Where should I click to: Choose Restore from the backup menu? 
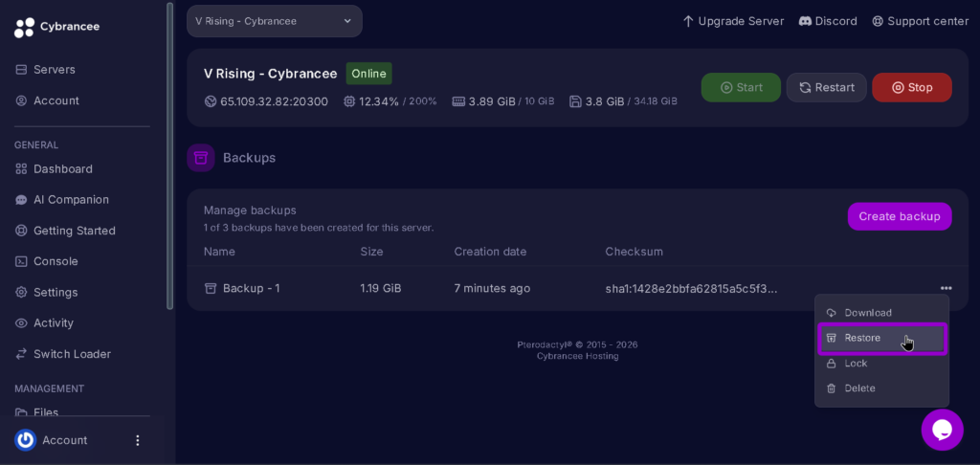[881, 338]
